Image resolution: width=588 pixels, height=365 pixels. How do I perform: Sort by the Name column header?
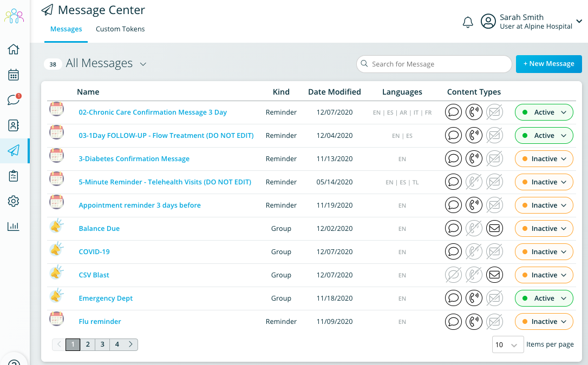pos(88,92)
